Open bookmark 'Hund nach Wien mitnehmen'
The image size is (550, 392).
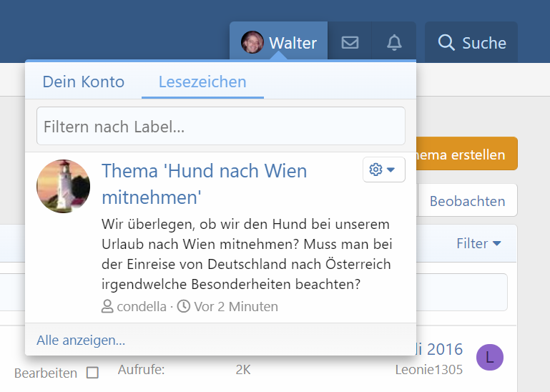pyautogui.click(x=204, y=184)
